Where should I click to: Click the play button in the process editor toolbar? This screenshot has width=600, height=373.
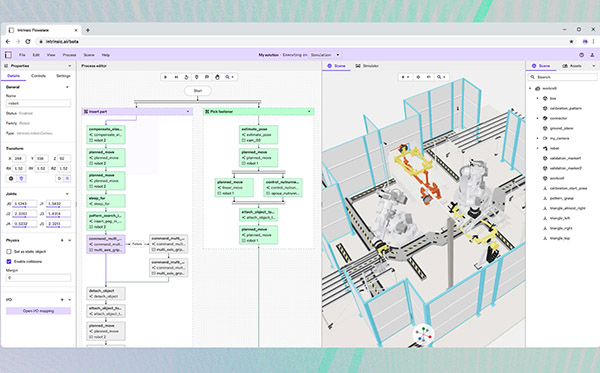point(166,77)
